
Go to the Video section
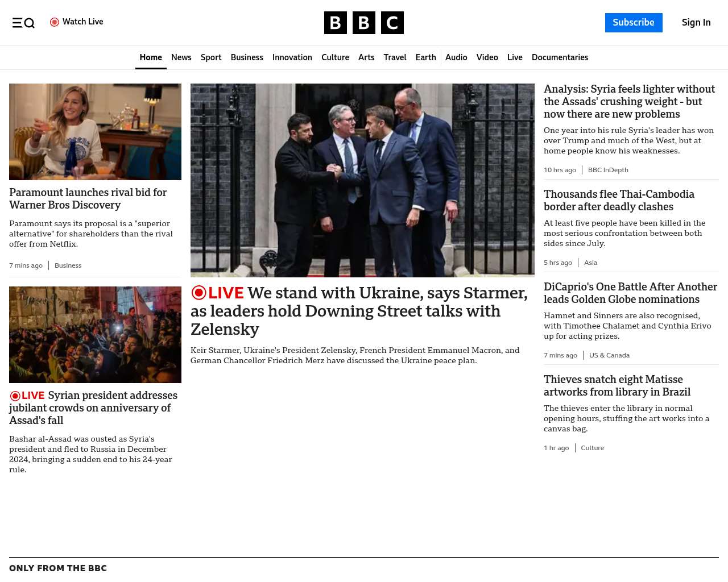coord(487,57)
